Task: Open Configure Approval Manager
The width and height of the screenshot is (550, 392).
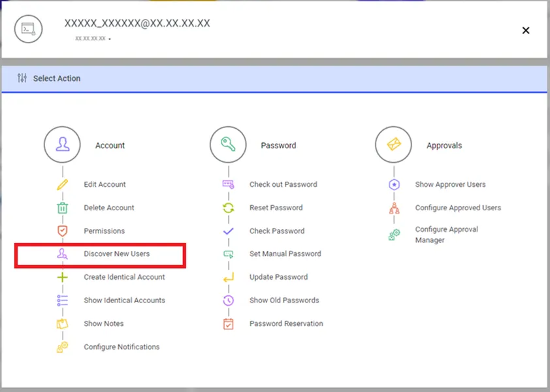Action: coord(447,235)
